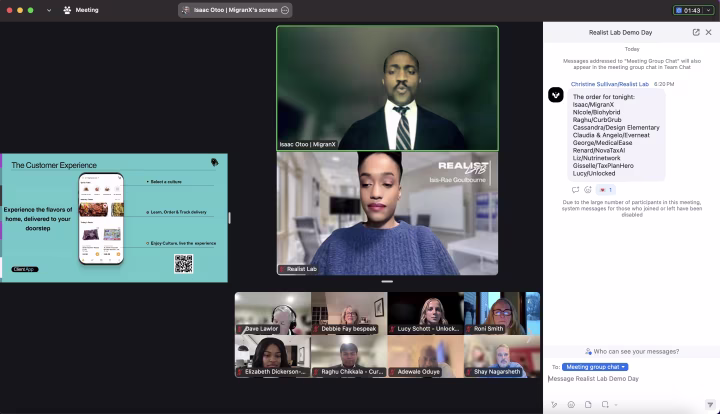Click the Realist Lab Demo Day chat title
The image size is (720, 414).
click(x=620, y=33)
